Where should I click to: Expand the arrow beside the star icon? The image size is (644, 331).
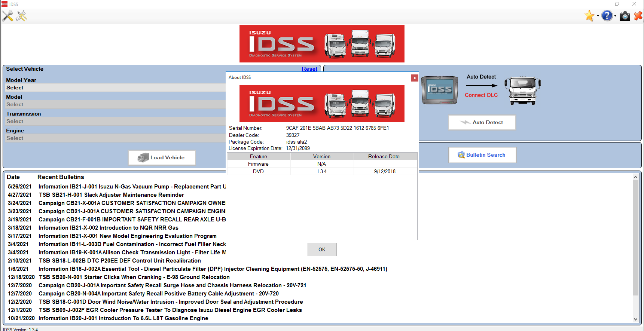pos(598,16)
